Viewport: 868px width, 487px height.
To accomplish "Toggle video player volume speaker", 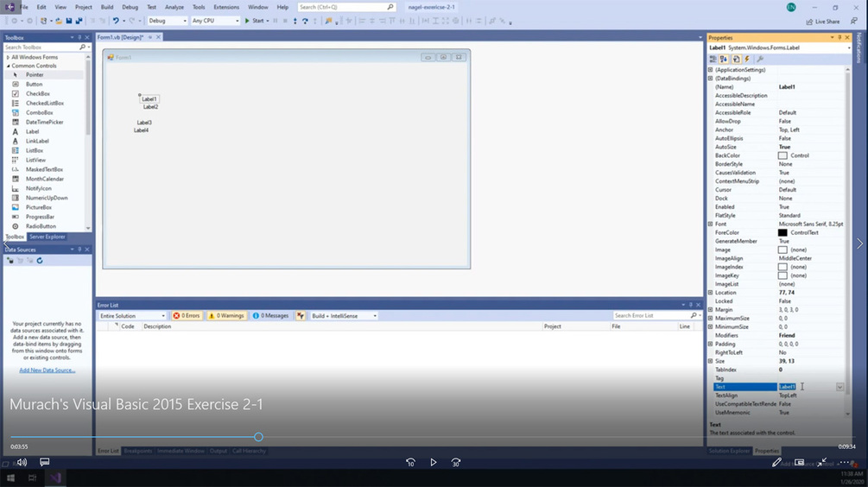I will 22,462.
